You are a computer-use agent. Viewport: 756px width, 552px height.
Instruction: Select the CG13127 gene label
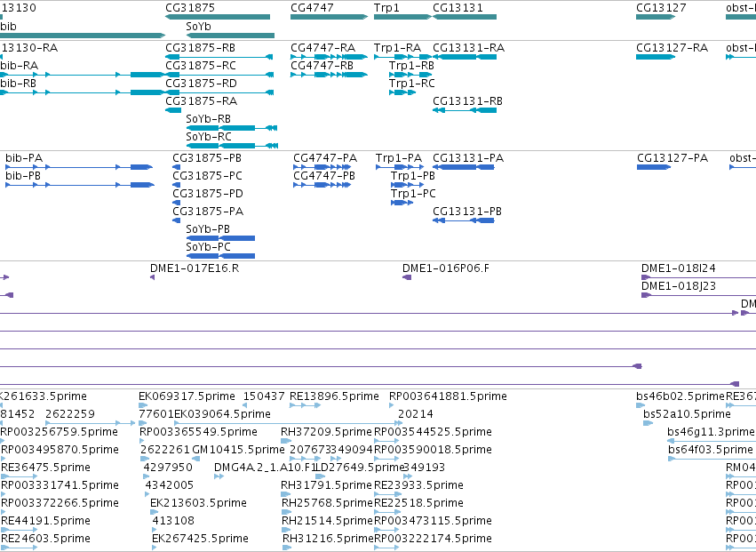[x=661, y=8]
